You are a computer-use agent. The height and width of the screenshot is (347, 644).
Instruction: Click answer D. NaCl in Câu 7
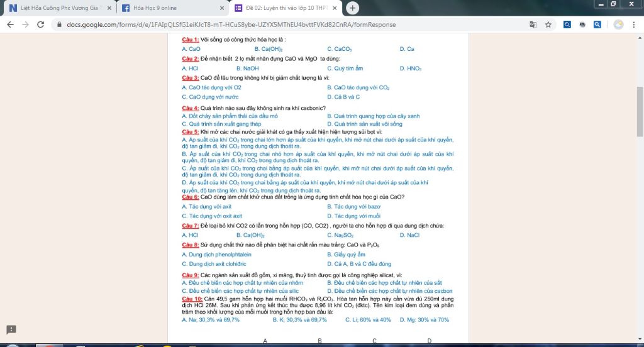click(x=409, y=235)
